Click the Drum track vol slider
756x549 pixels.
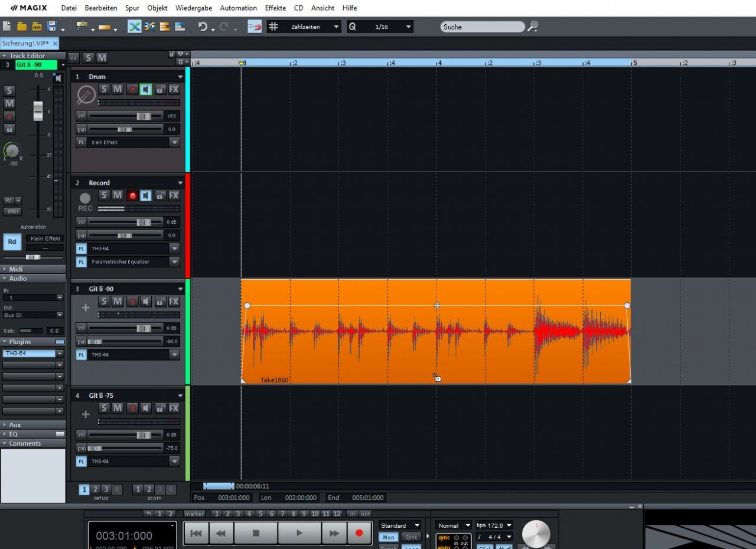[x=125, y=116]
